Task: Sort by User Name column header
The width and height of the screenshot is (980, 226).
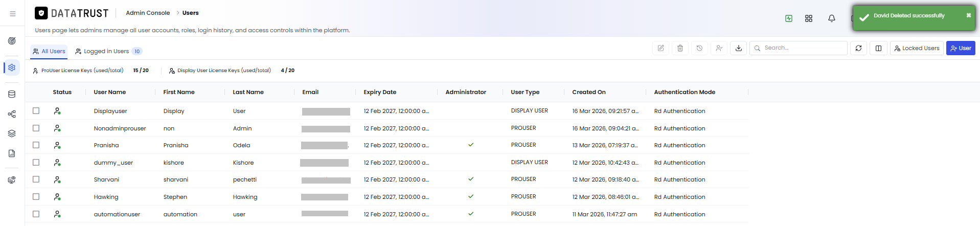Action: point(110,92)
